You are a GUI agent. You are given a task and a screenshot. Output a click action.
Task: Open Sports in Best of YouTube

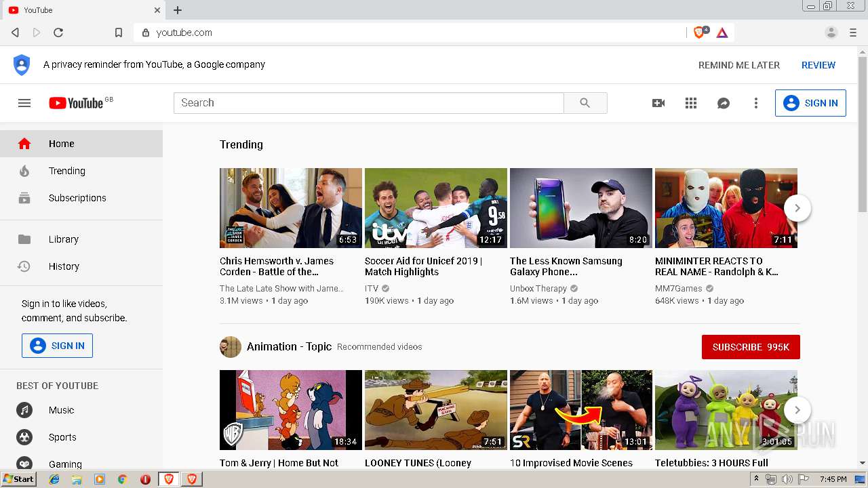81,437
